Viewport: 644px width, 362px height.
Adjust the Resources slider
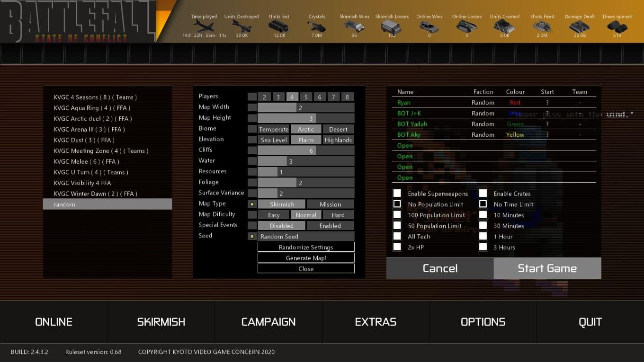[x=306, y=172]
